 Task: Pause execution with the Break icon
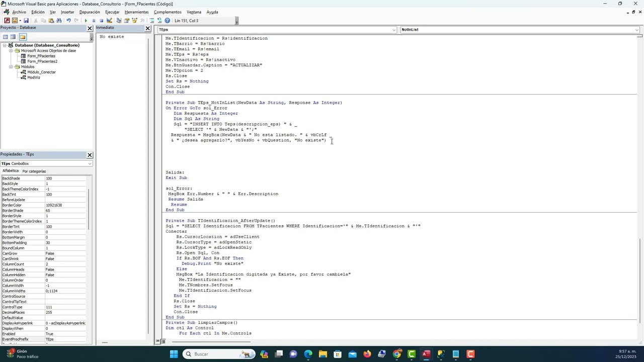click(94, 21)
